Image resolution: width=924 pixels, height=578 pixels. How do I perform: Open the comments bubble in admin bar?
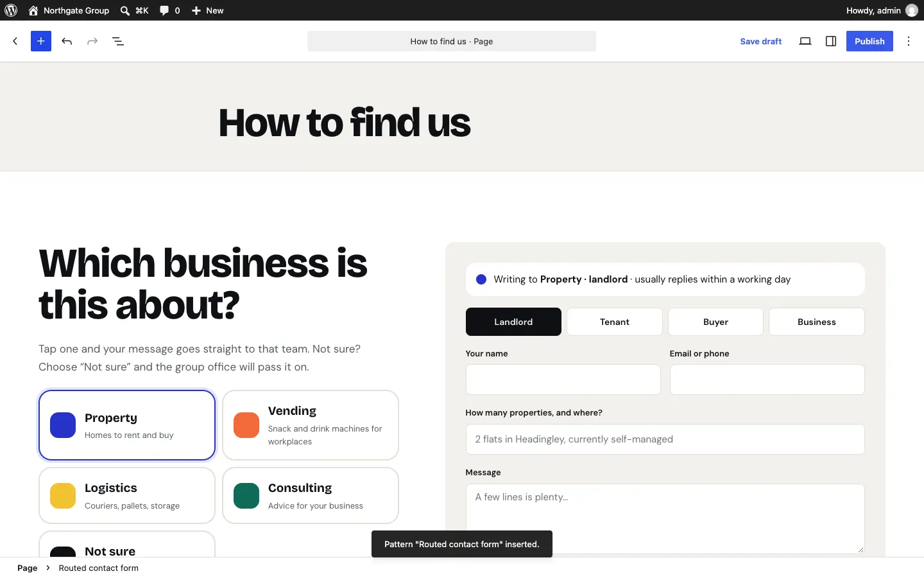click(x=169, y=10)
